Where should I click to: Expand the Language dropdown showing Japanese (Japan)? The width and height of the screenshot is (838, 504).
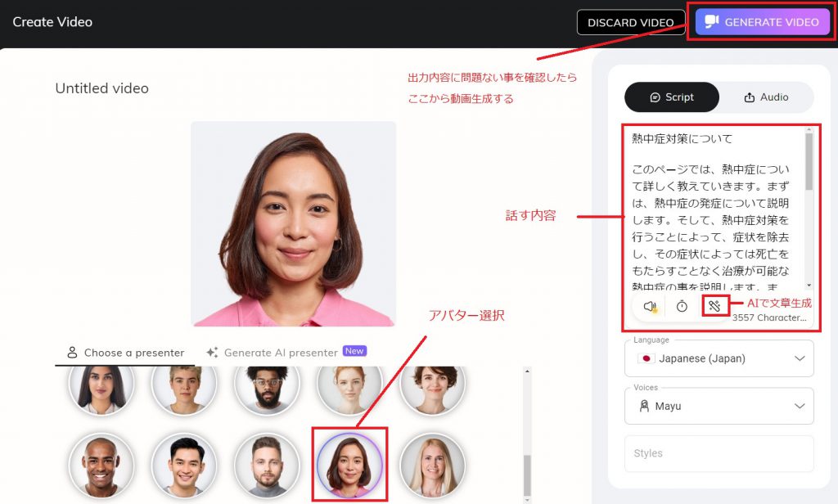[800, 358]
